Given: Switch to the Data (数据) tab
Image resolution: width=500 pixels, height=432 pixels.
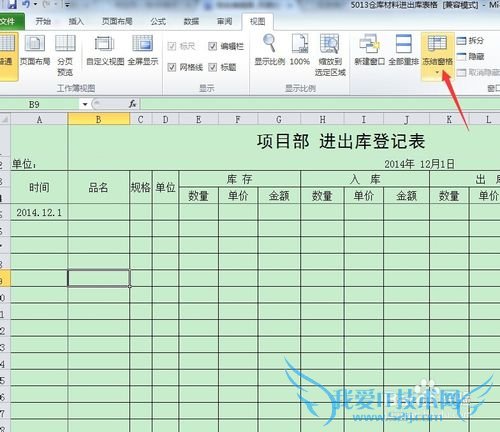Looking at the screenshot, I should [x=191, y=22].
